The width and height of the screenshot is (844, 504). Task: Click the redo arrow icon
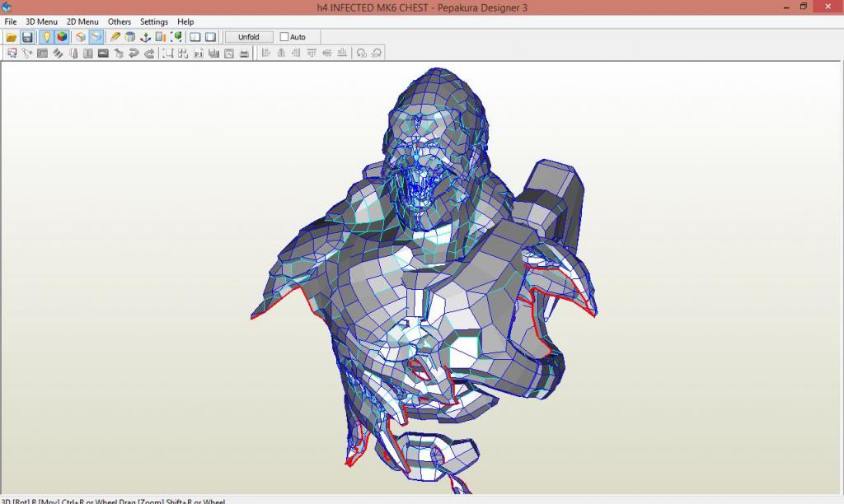coord(149,54)
